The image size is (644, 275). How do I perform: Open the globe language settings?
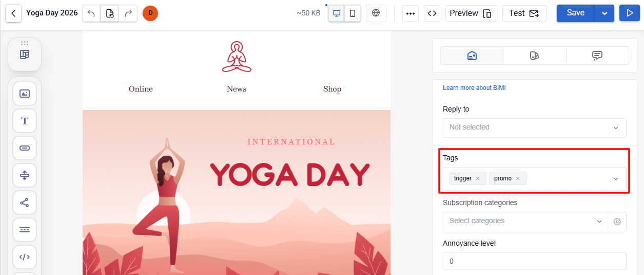click(x=376, y=13)
